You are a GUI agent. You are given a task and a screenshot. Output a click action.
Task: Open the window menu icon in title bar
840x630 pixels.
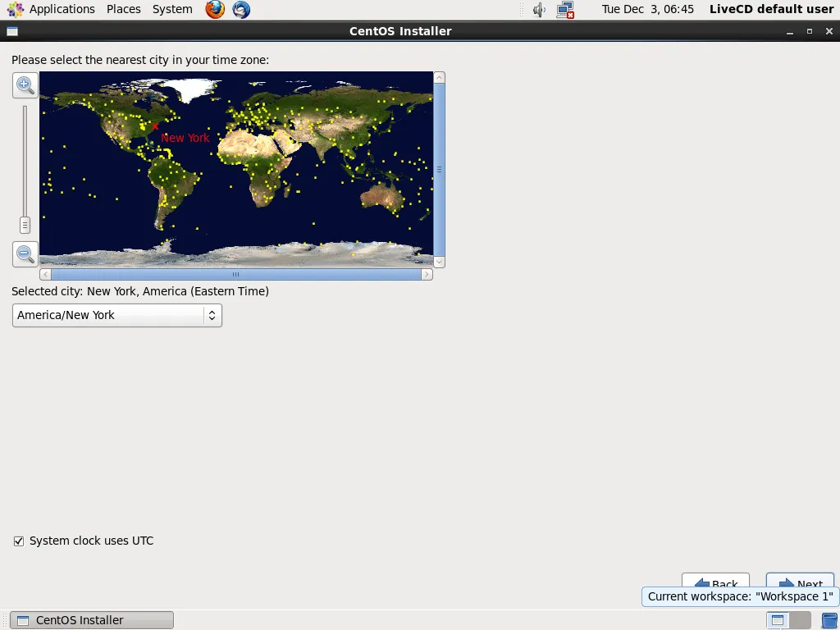11,31
